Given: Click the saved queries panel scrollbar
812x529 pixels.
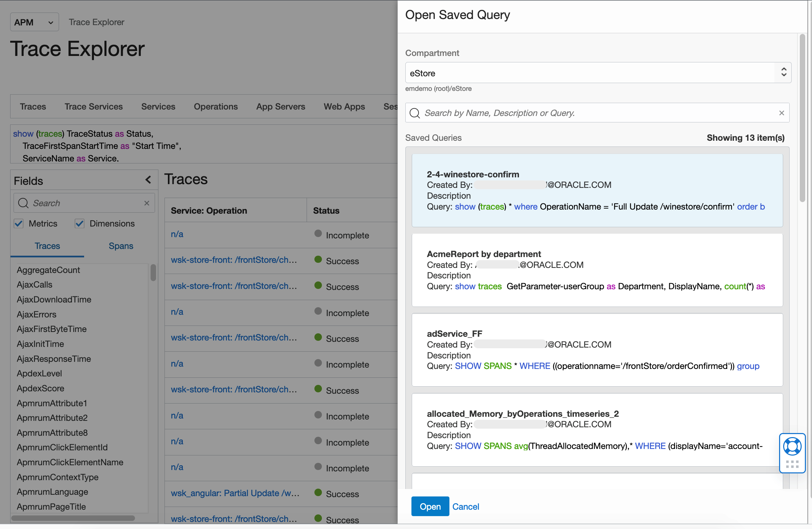Looking at the screenshot, I should point(803,118).
